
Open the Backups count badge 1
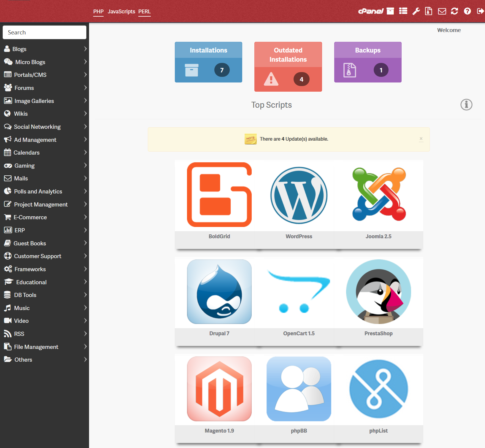pos(381,70)
